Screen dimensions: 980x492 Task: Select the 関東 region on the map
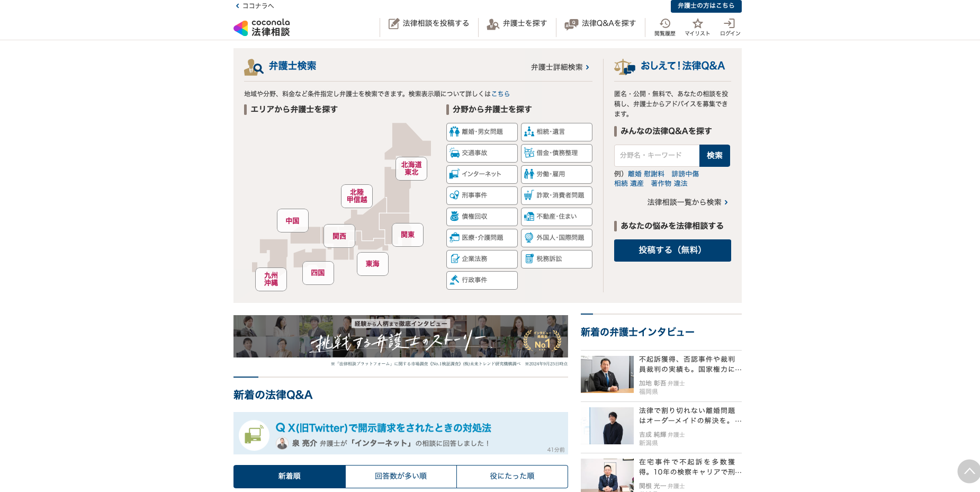pyautogui.click(x=407, y=235)
